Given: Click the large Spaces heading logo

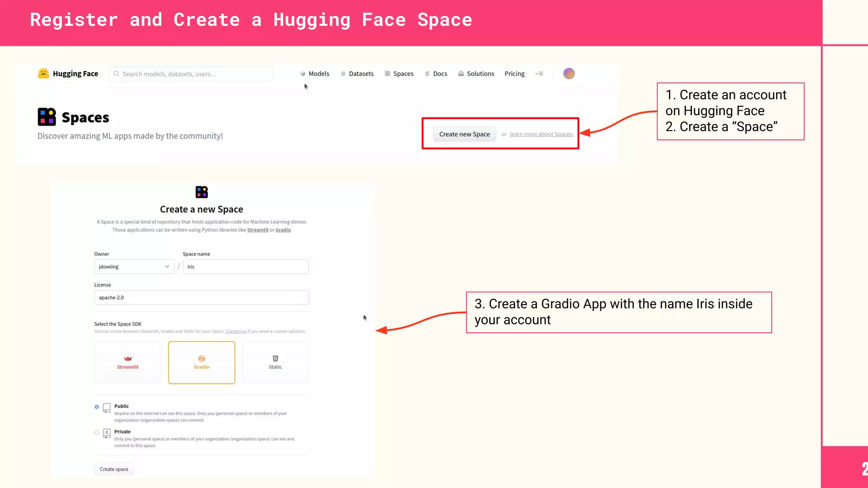Looking at the screenshot, I should [x=47, y=117].
